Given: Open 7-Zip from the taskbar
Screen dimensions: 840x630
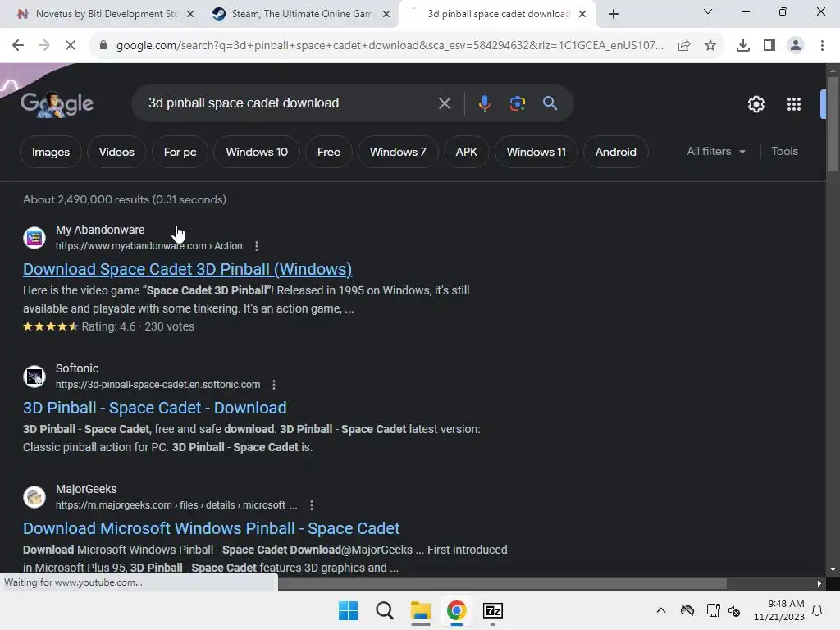Looking at the screenshot, I should (493, 610).
